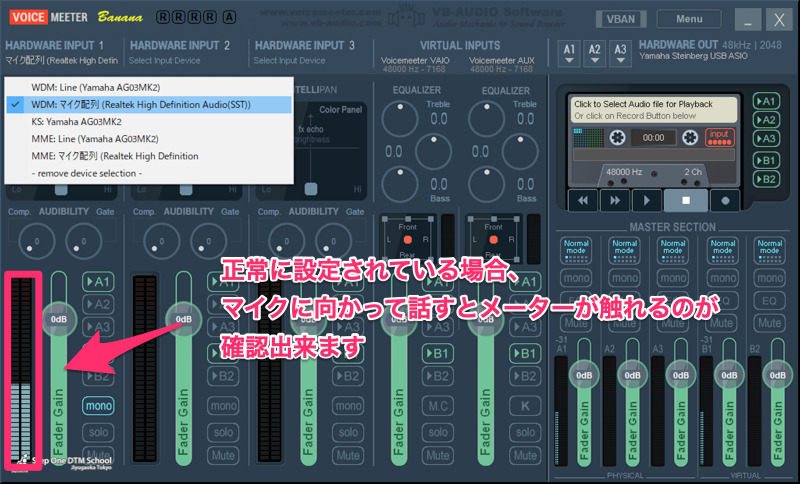Click Gate knob on Hardware Input 1

pos(83,241)
